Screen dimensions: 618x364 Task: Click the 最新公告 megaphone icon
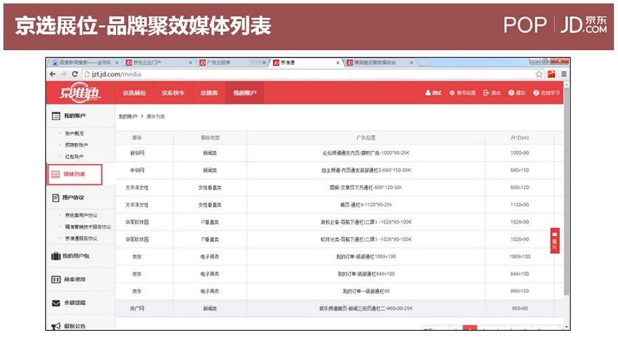[56, 326]
